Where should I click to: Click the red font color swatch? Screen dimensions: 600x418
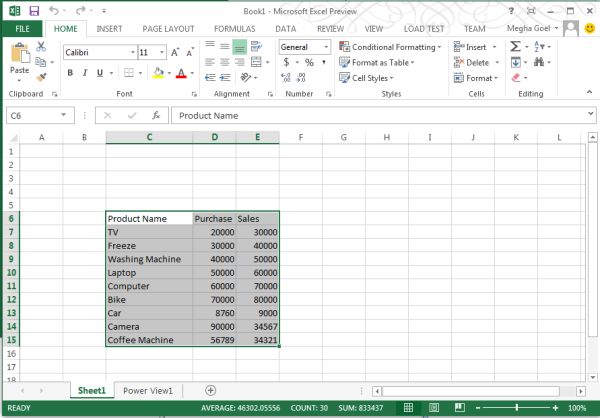coord(181,74)
